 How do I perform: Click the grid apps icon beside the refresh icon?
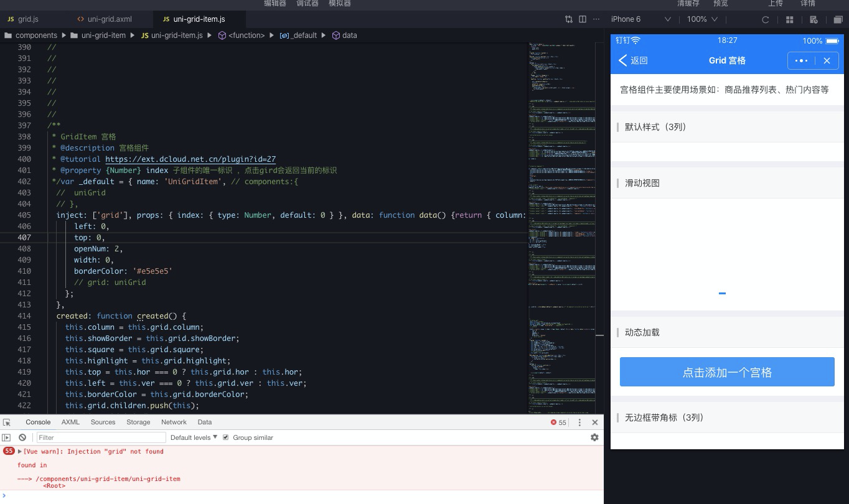[x=789, y=19]
